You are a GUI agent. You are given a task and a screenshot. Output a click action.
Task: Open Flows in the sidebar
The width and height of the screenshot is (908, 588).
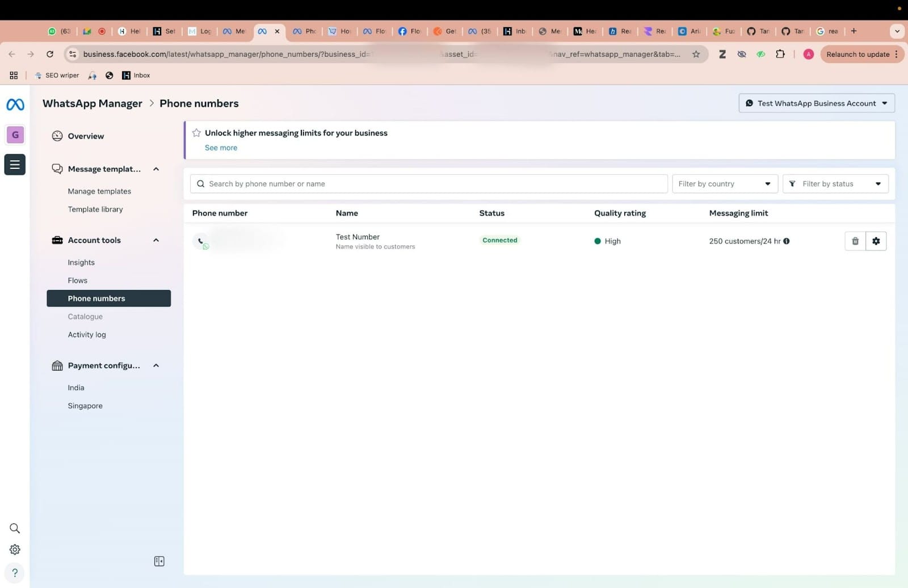coord(78,280)
